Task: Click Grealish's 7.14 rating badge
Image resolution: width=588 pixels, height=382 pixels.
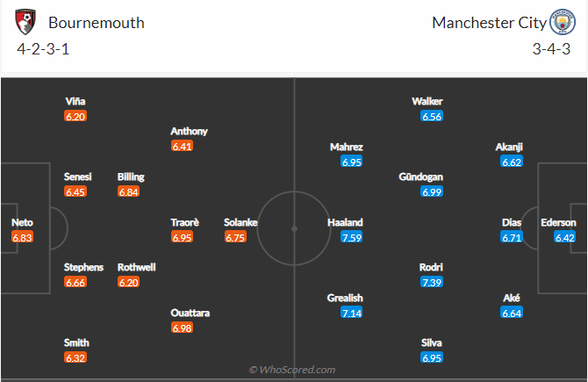Action: [352, 313]
